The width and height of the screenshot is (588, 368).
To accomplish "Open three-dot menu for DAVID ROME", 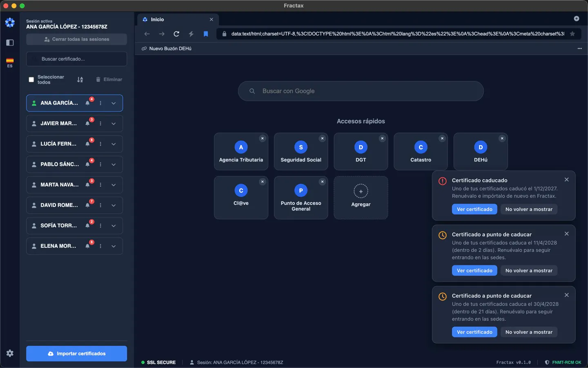I will [100, 205].
